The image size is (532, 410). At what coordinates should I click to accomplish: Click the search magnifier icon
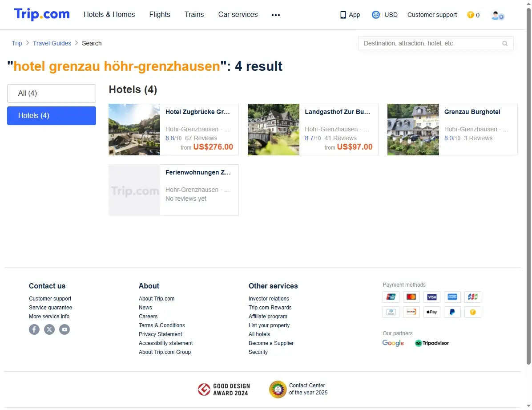click(505, 44)
